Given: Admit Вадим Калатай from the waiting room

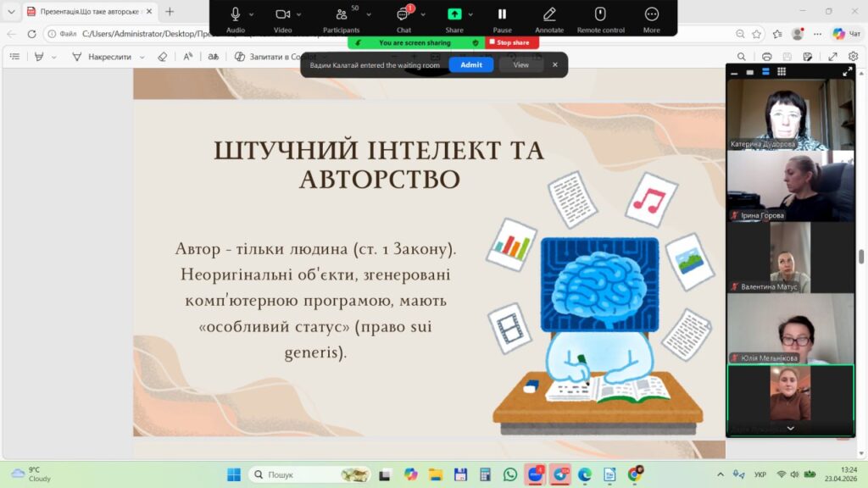Looking at the screenshot, I should point(470,64).
